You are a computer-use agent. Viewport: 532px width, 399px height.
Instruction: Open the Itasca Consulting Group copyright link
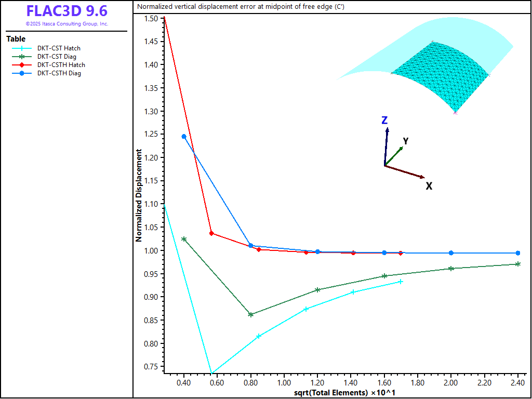[x=66, y=24]
